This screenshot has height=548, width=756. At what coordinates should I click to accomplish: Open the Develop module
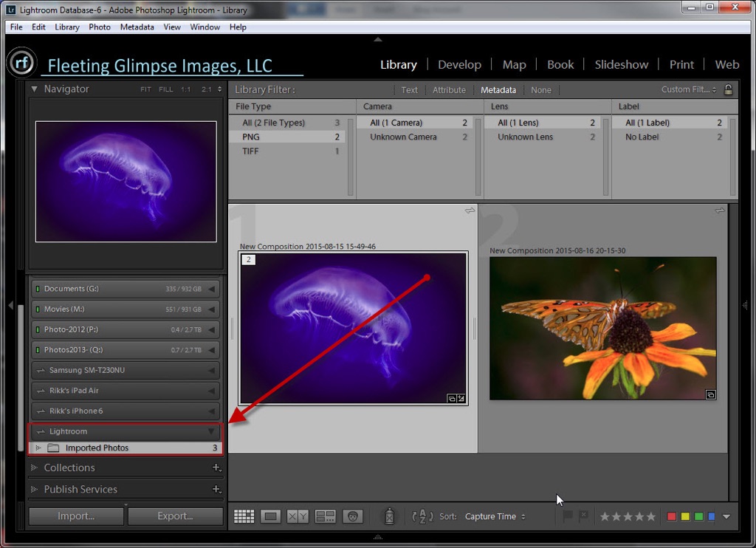(459, 64)
